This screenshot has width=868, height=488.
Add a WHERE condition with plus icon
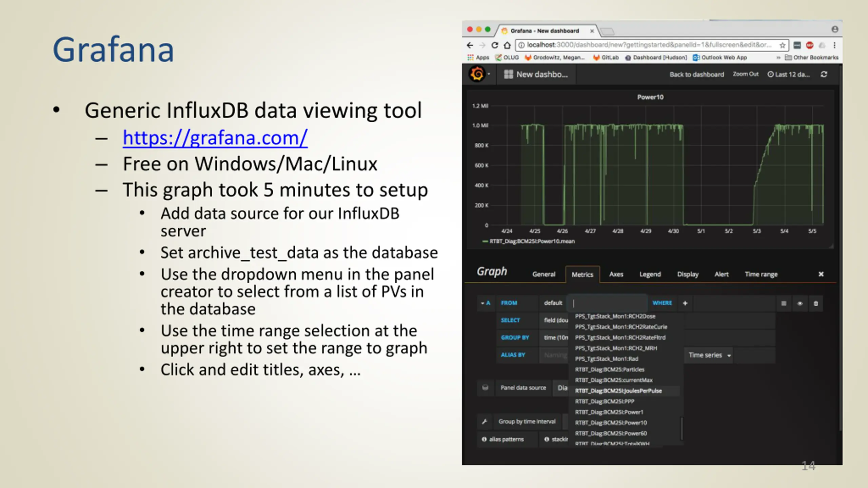pyautogui.click(x=685, y=303)
